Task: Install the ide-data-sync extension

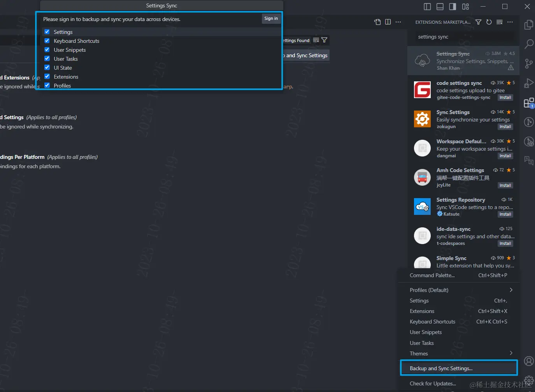Action: click(x=505, y=244)
